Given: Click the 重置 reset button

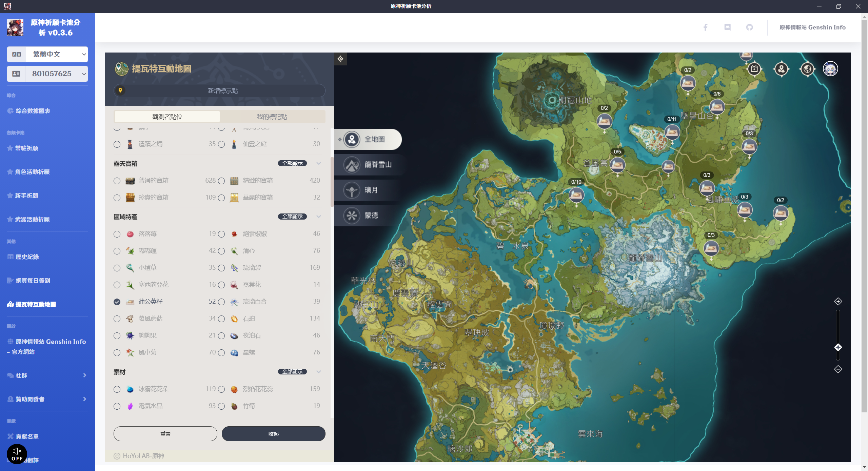Looking at the screenshot, I should coord(165,434).
